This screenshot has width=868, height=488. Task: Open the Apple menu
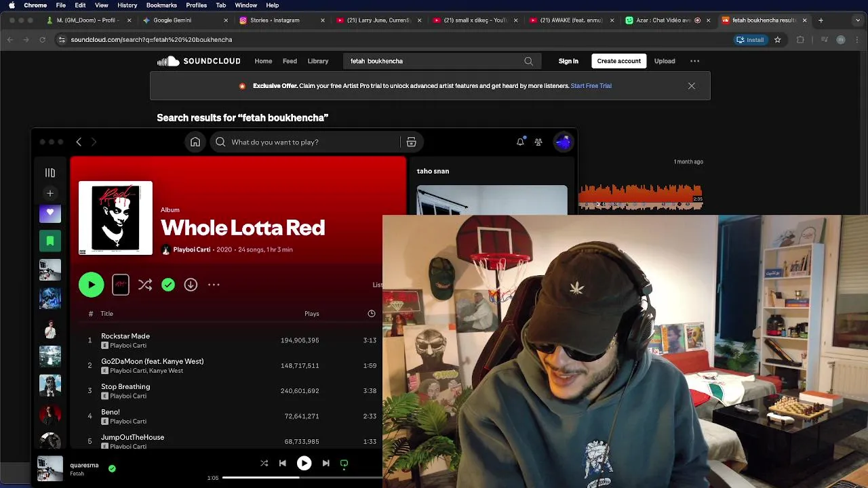pos(12,5)
